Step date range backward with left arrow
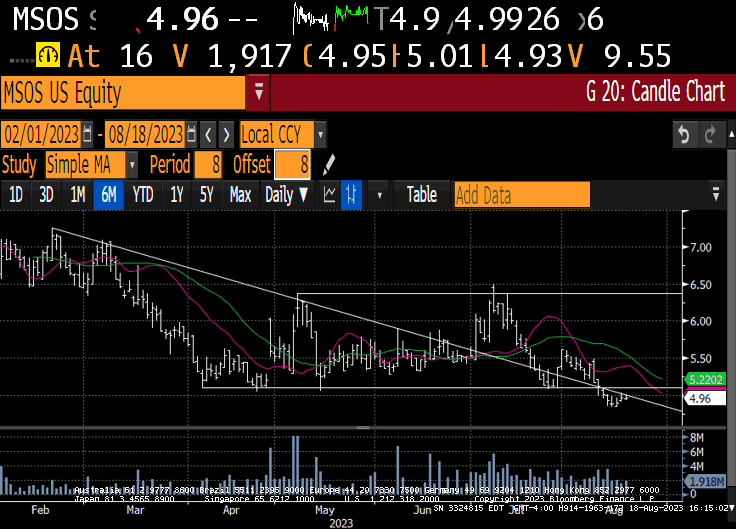This screenshot has width=736, height=529. [x=208, y=135]
